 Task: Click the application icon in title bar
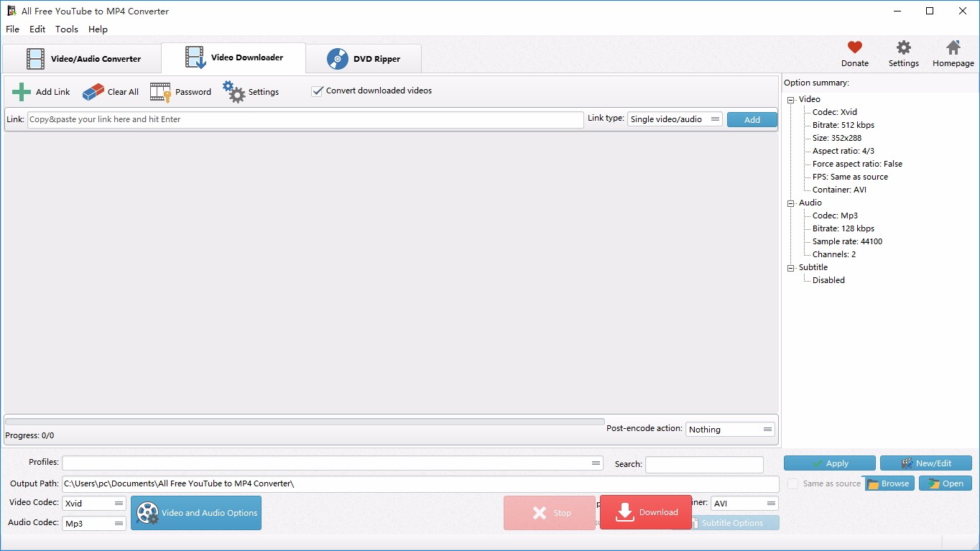[11, 11]
